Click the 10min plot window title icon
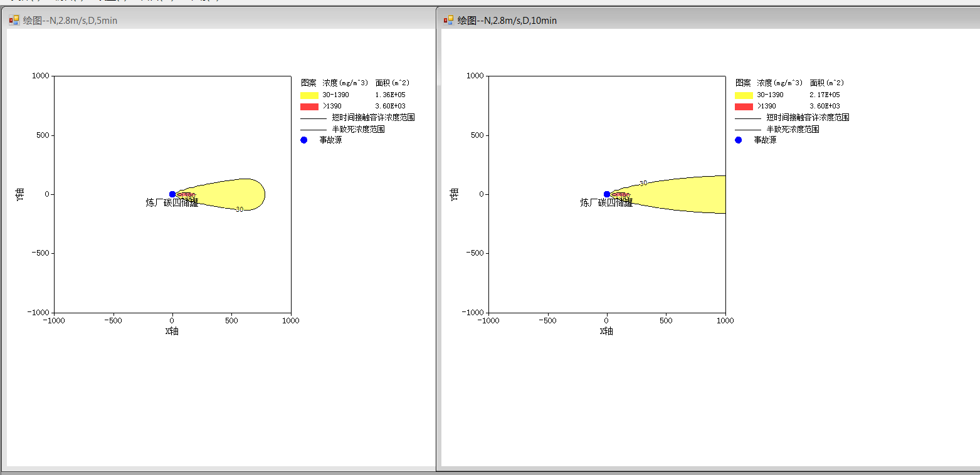980x475 pixels. [448, 20]
